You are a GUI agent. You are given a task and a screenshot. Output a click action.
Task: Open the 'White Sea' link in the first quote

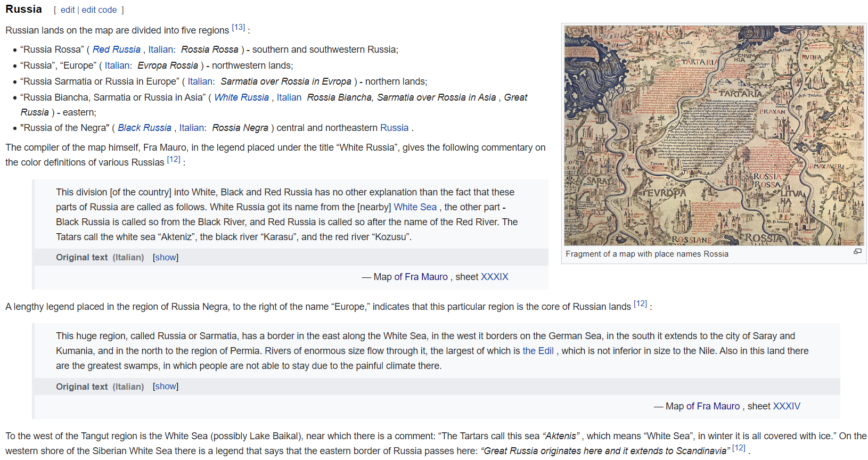click(415, 207)
